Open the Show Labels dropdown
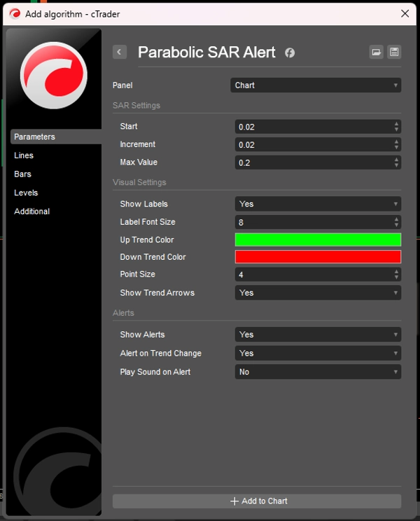The width and height of the screenshot is (420, 521). 318,204
